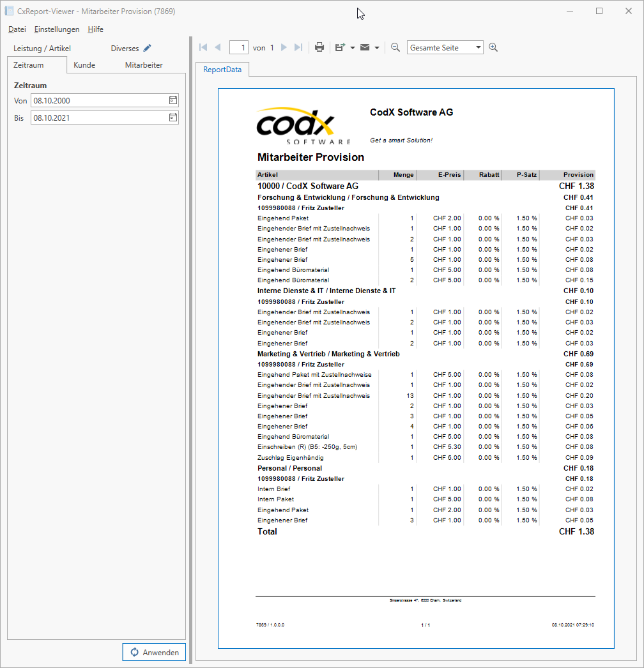Click the vertical splitter between panels
The width and height of the screenshot is (644, 668).
click(x=190, y=349)
